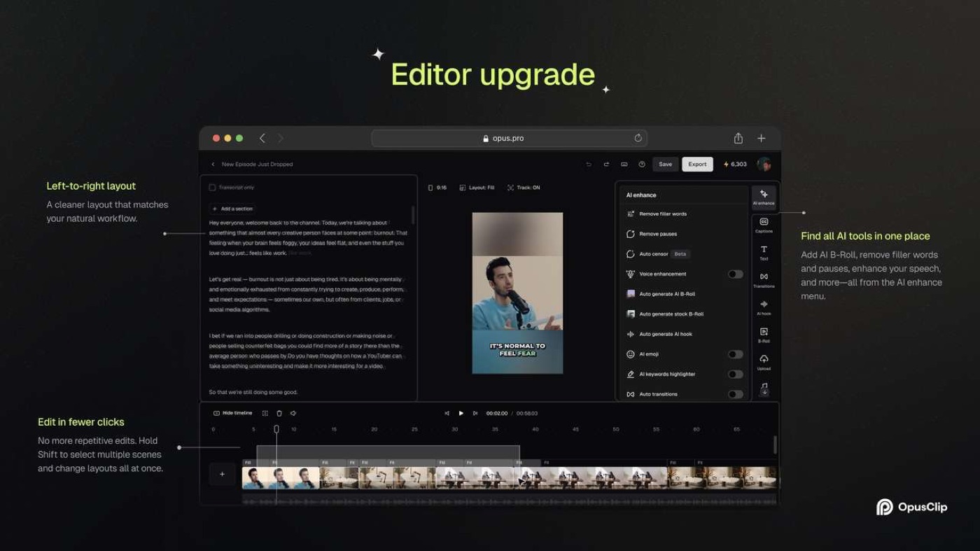Toggle the AI emoji switch

[735, 354]
